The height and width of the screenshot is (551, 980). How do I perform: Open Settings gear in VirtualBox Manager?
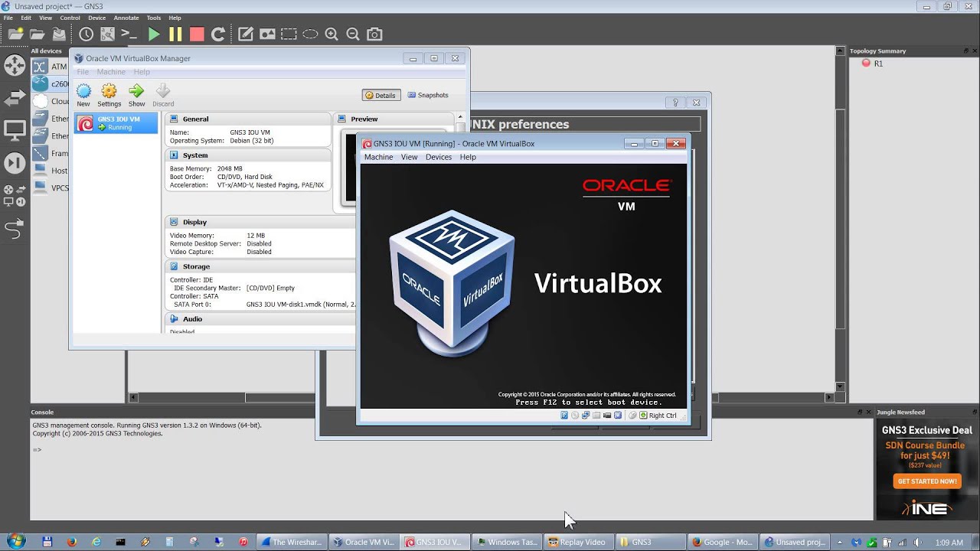coord(109,96)
